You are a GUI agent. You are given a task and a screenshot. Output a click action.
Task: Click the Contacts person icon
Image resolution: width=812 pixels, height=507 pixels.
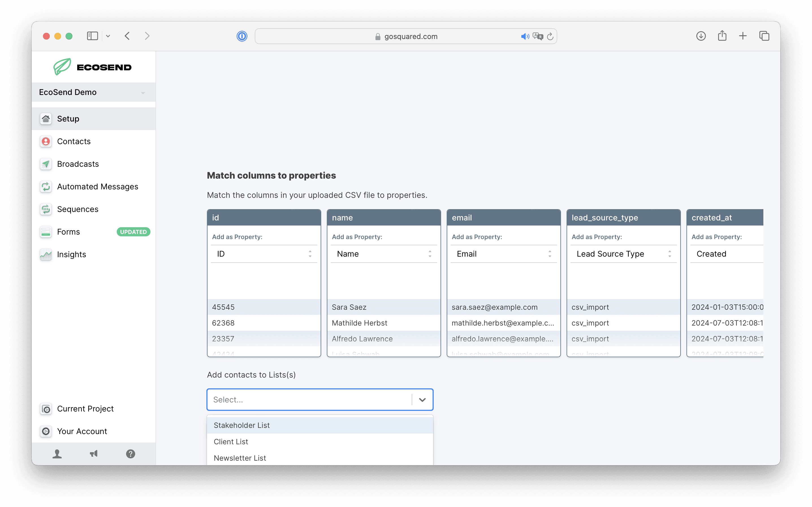(46, 141)
